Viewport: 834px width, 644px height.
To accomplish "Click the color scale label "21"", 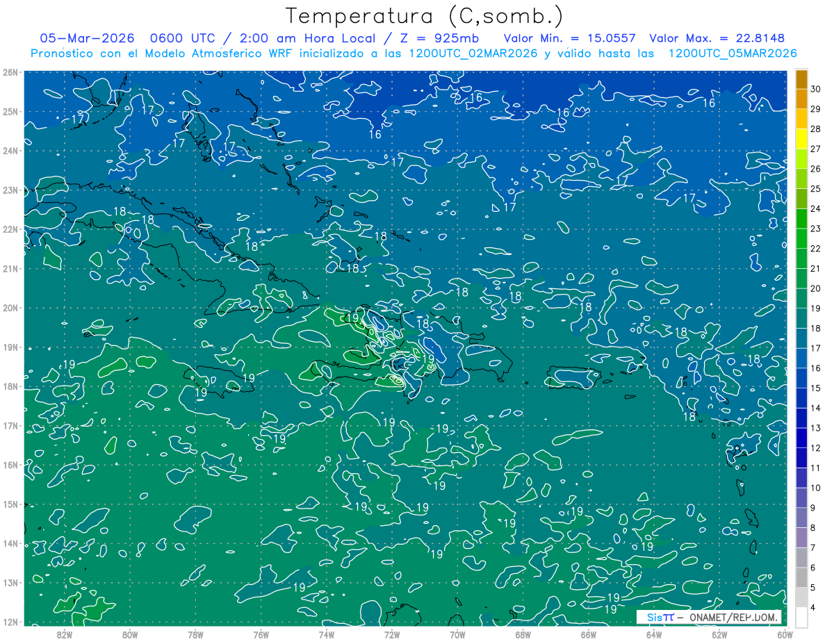I will tap(816, 268).
